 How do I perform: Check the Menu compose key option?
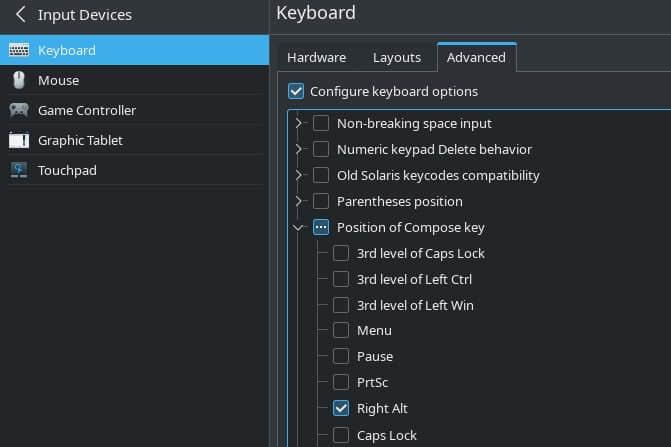click(x=341, y=330)
